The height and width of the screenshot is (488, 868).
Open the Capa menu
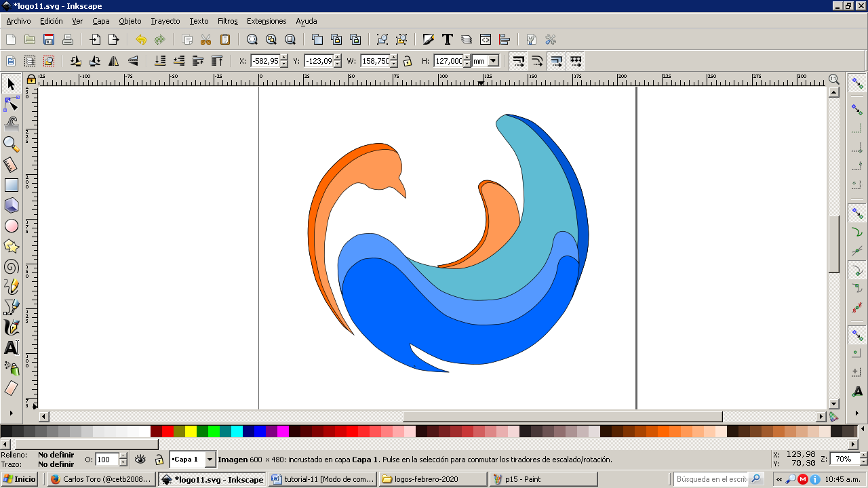point(101,21)
